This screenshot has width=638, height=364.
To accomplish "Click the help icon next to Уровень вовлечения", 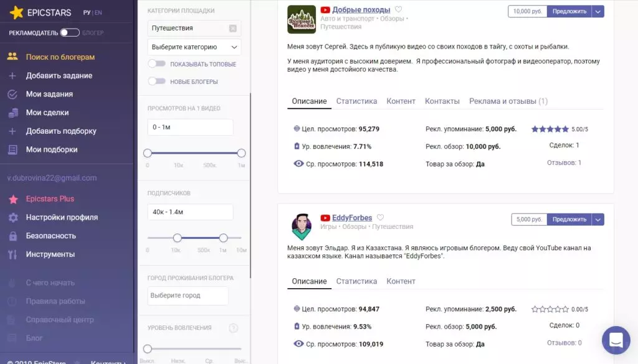I will pos(233,328).
